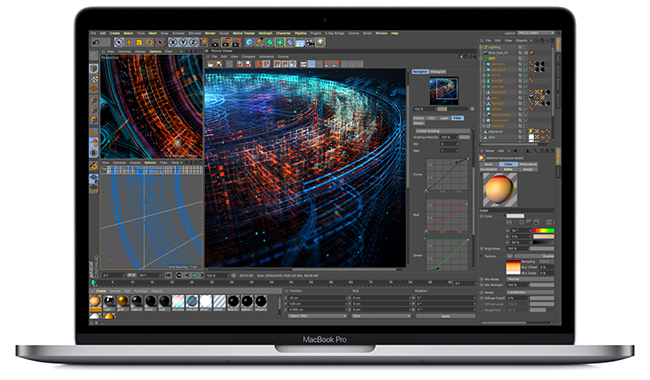The height and width of the screenshot is (380, 650).
Task: Click Render to Picture Viewer icon
Action: click(x=226, y=42)
